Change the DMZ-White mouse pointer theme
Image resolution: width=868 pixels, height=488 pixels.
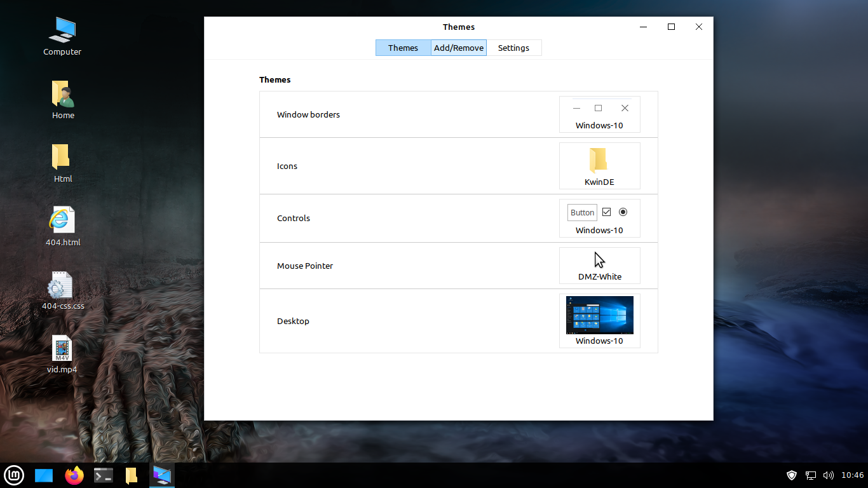click(x=599, y=266)
